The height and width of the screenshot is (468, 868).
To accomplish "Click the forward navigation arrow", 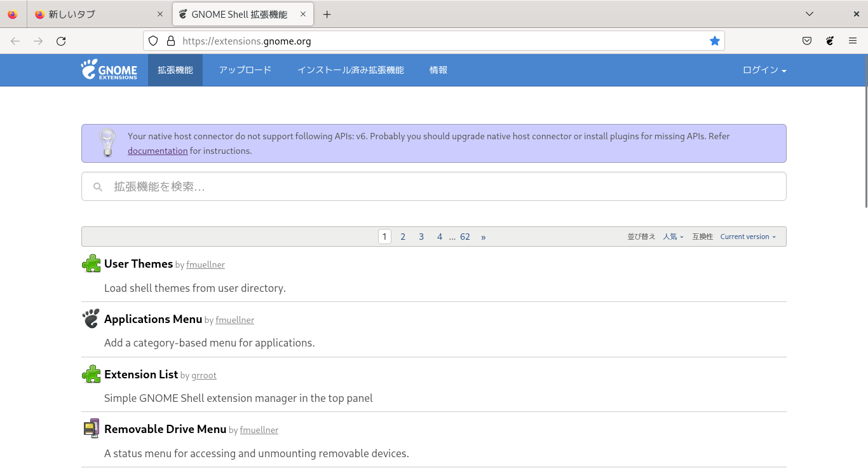I will 38,41.
